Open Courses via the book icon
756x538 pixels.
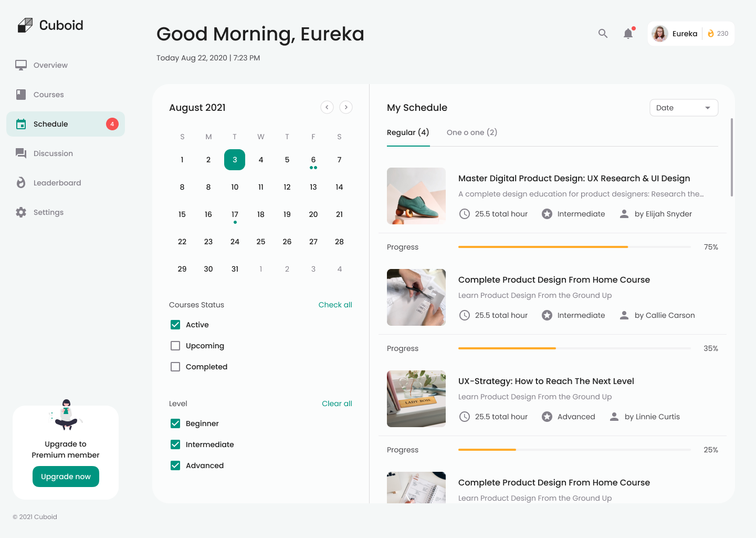[21, 95]
